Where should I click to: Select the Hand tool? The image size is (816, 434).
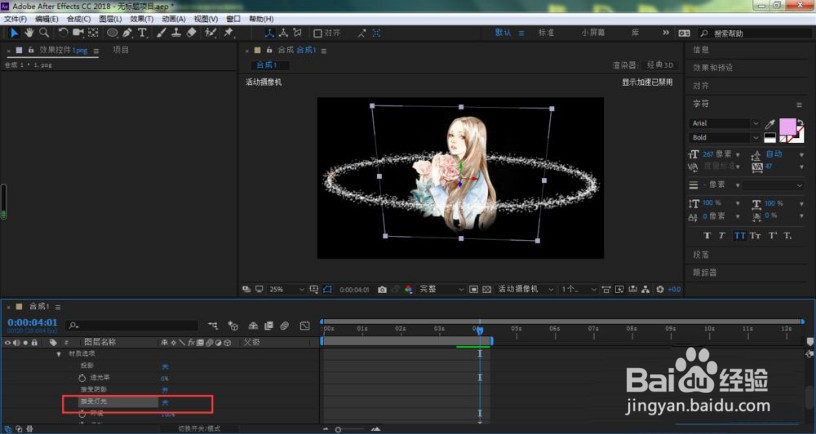[x=29, y=33]
